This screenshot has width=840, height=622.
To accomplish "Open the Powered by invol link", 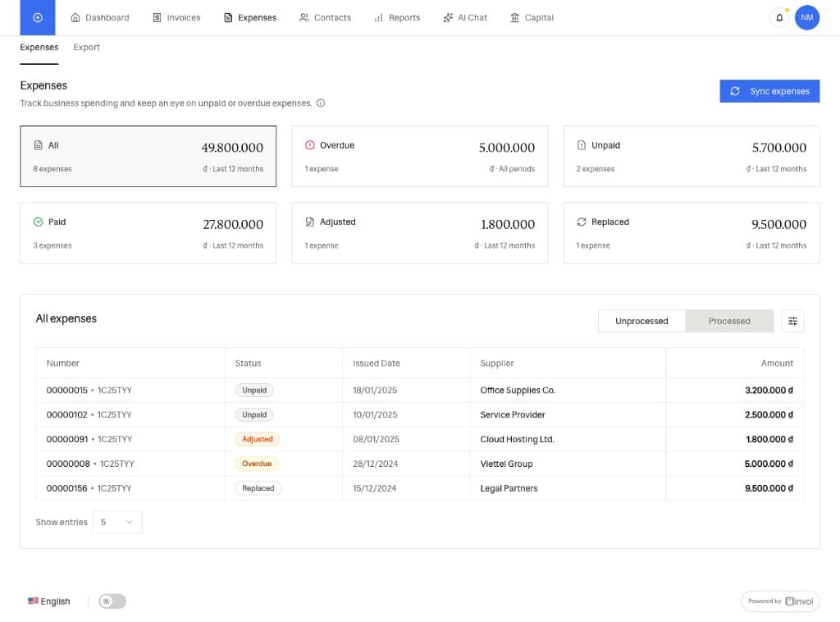I will point(780,601).
